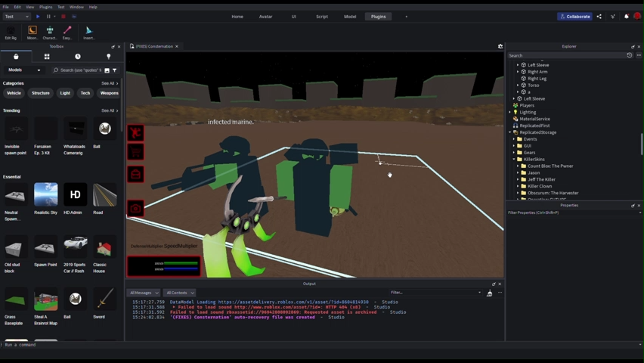Start the playtest with Play button
Screen dimensions: 644x363
coord(38,17)
